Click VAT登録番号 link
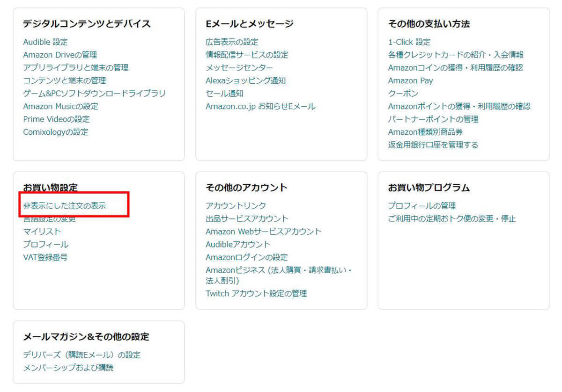This screenshot has height=392, width=562. (45, 257)
